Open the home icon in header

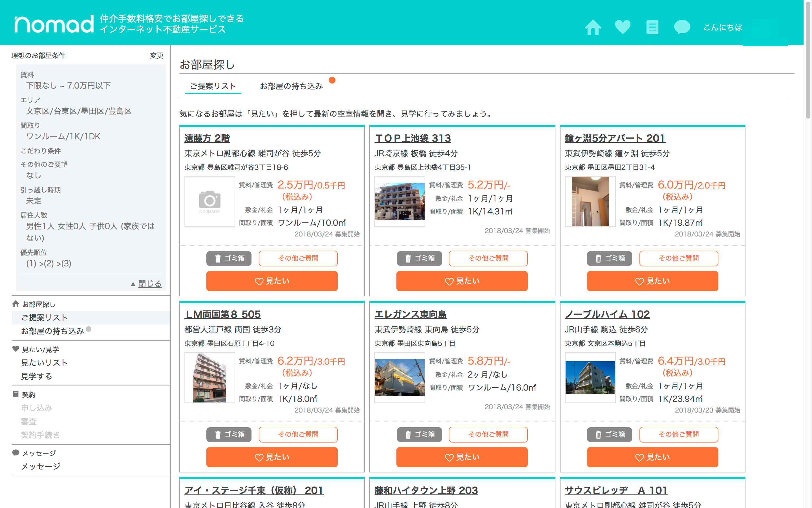coord(593,27)
